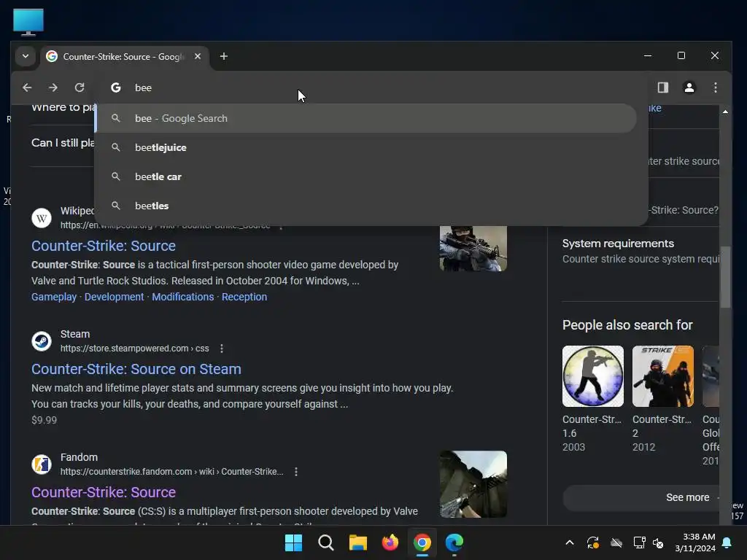
Task: Click the scrollbar up arrow
Action: [x=725, y=112]
